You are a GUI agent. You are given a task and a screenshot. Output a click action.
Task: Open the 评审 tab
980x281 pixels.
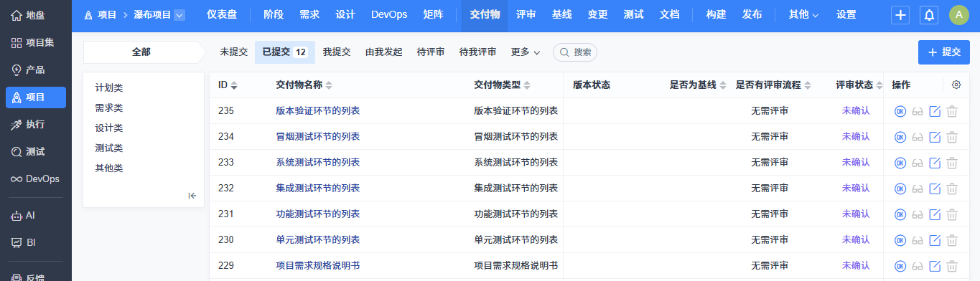[526, 14]
